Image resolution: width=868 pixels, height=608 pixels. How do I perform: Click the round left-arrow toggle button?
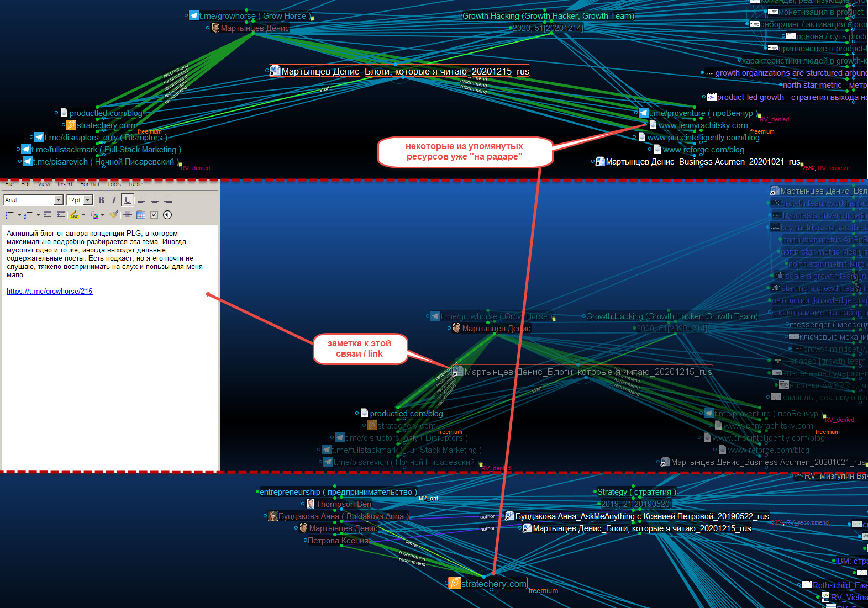(x=167, y=215)
